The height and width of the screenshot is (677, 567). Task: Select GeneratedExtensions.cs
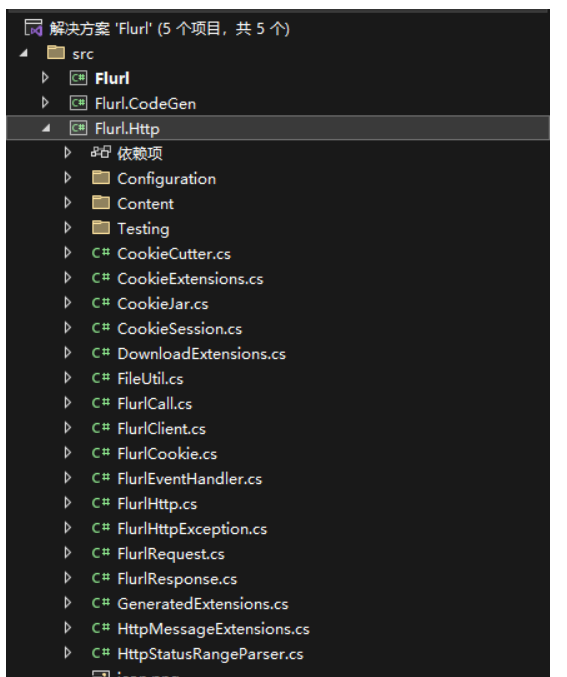click(203, 604)
